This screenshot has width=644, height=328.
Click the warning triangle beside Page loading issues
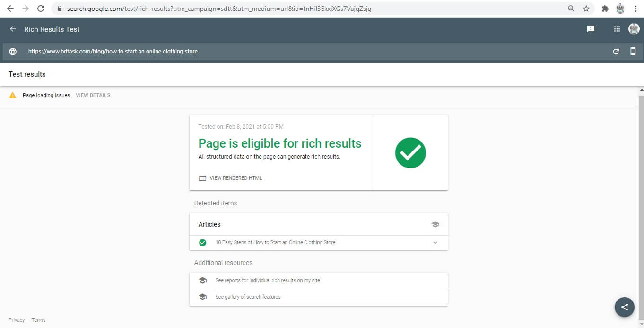[x=12, y=95]
